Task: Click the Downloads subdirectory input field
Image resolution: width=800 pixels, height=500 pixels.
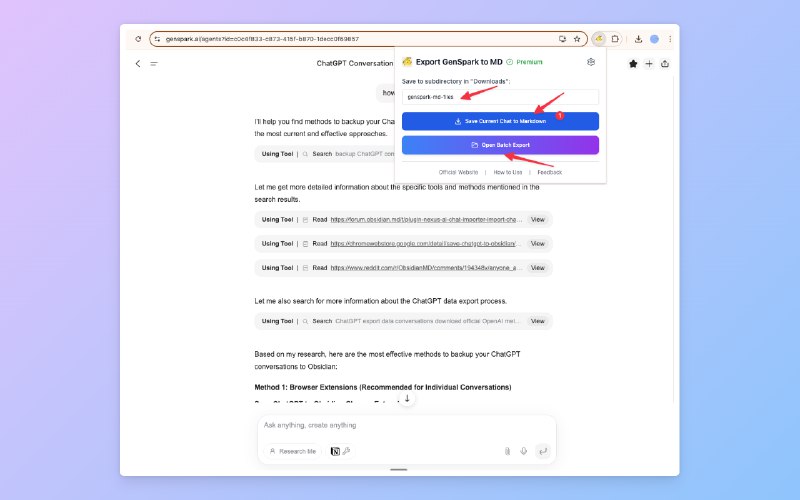Action: pos(500,97)
